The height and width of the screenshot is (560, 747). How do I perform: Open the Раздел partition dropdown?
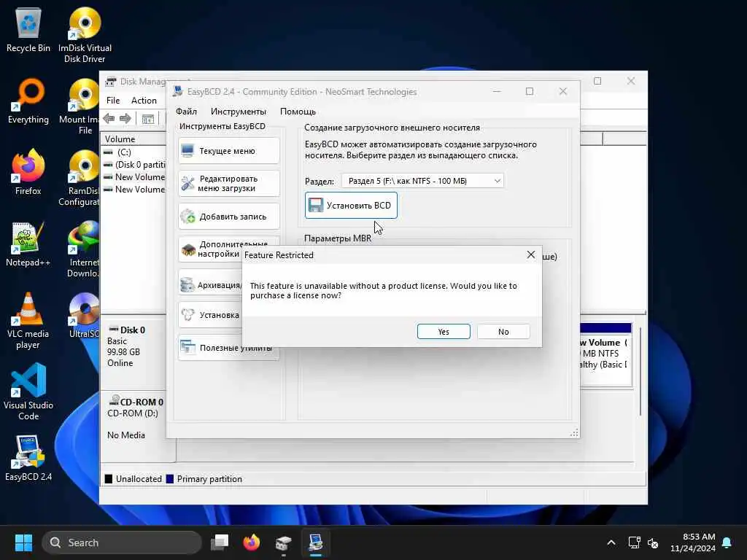point(422,181)
